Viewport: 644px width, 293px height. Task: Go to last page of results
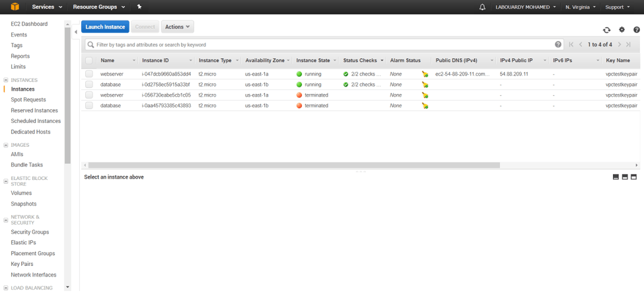tap(628, 44)
